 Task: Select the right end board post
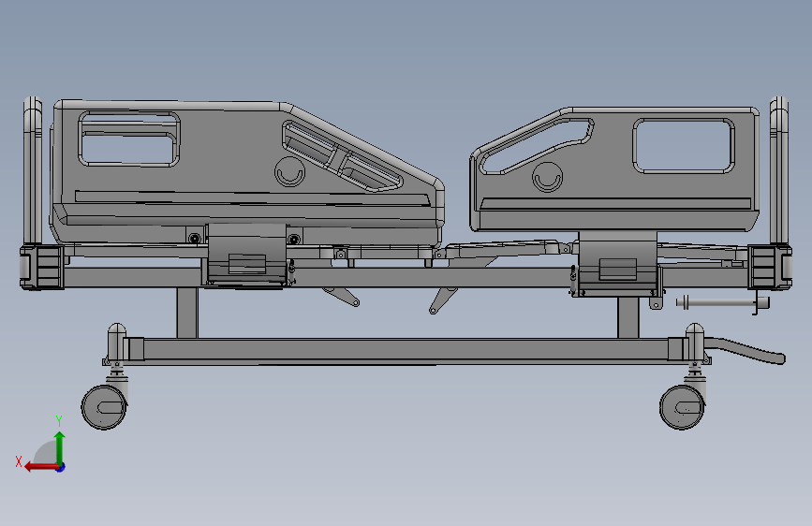pos(779,171)
